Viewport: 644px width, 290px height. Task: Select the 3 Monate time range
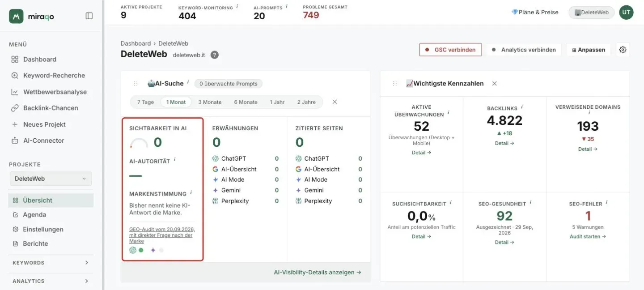coord(210,102)
